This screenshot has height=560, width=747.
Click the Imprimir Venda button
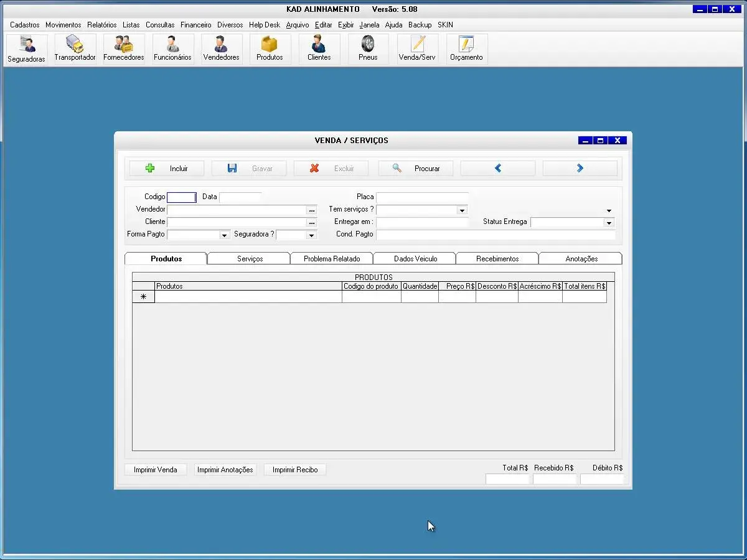pos(155,470)
